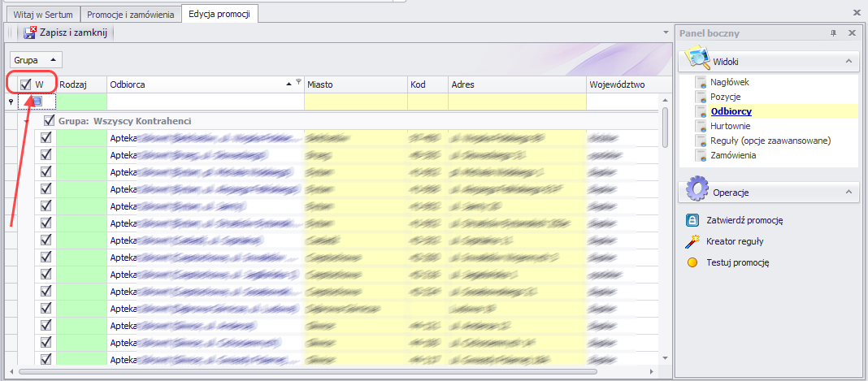Toggle the W select-all checkbox in header
This screenshot has height=381, width=868.
pyautogui.click(x=26, y=84)
